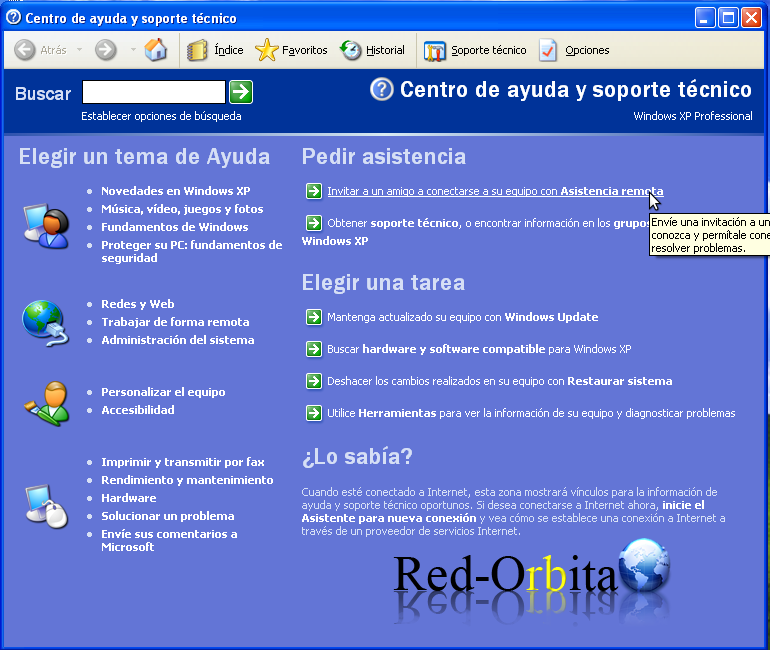The width and height of the screenshot is (770, 650).
Task: Click green arrow beside Restaurar sistema
Action: point(314,381)
